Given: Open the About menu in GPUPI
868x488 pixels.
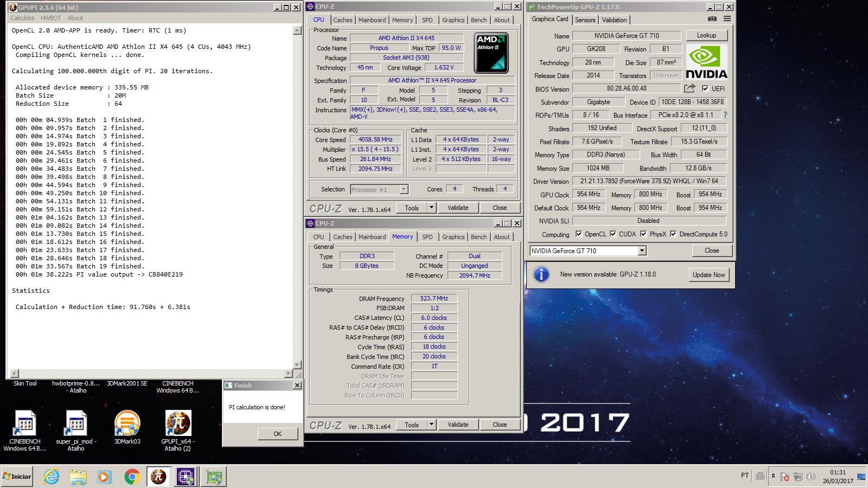Looking at the screenshot, I should 75,18.
